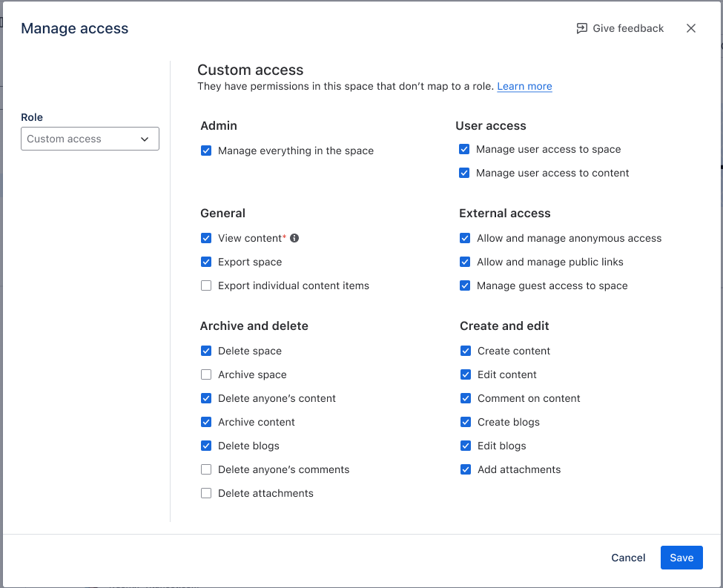Viewport: 723px width, 588px height.
Task: Click the Manage access title
Action: pos(75,28)
